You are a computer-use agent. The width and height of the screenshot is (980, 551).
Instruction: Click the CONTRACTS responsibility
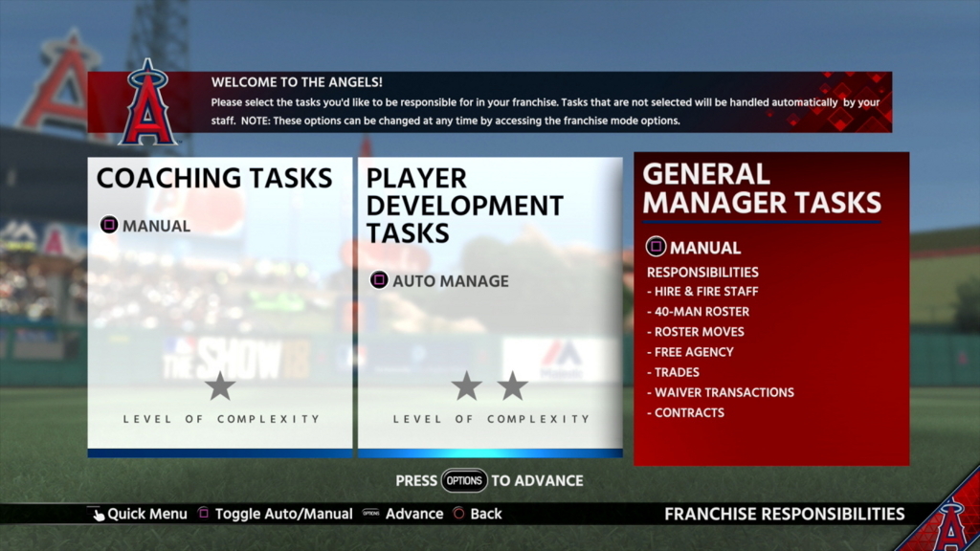point(685,412)
